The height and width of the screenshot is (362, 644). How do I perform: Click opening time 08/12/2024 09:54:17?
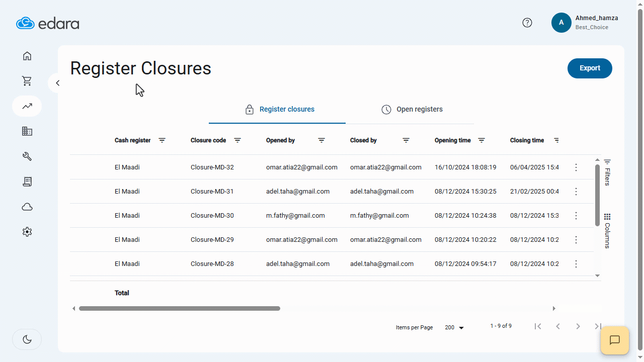tap(465, 264)
